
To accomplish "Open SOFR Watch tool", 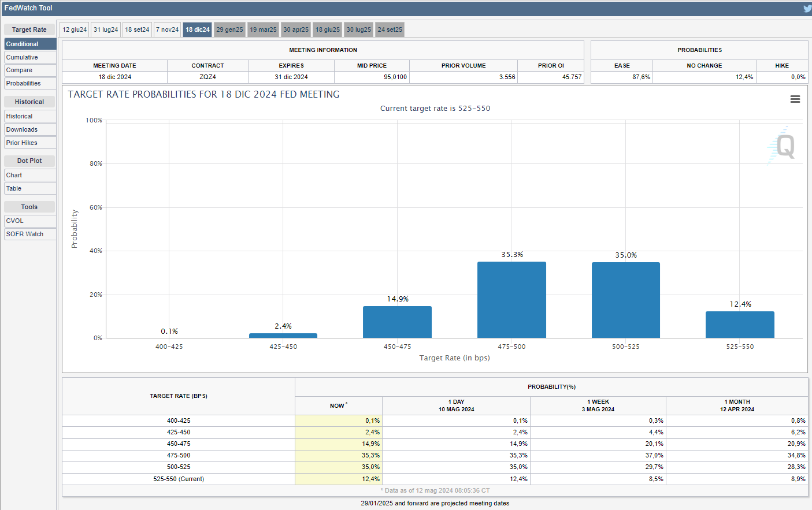I will (30, 234).
